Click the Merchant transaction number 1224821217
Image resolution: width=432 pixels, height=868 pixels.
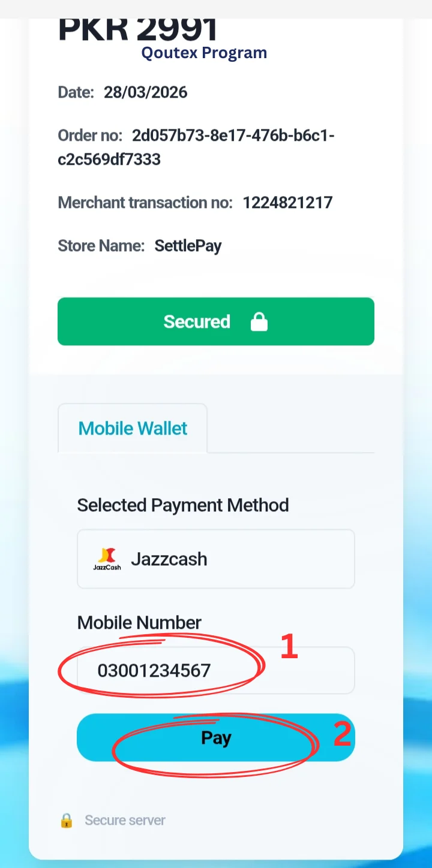point(287,203)
